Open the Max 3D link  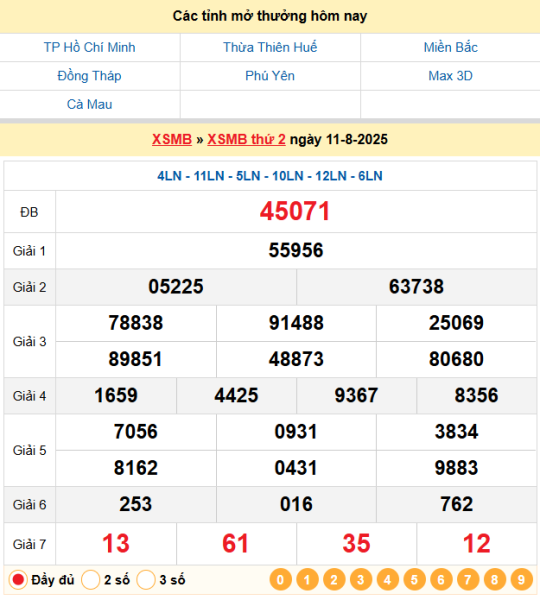tap(450, 76)
